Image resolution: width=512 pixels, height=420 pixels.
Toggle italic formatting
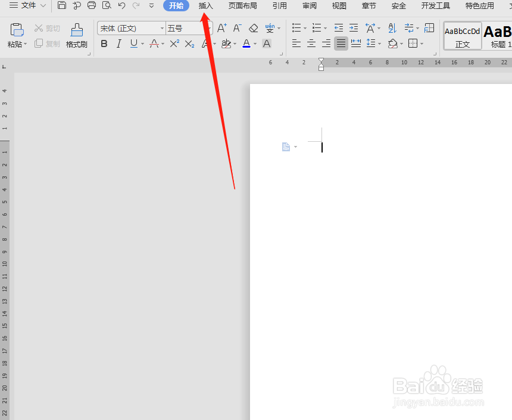pyautogui.click(x=119, y=43)
